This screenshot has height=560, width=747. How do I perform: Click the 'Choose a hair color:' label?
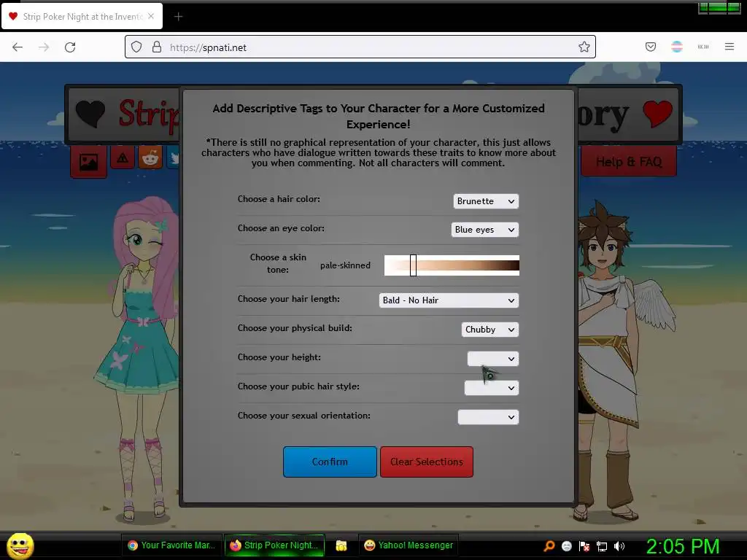279,199
